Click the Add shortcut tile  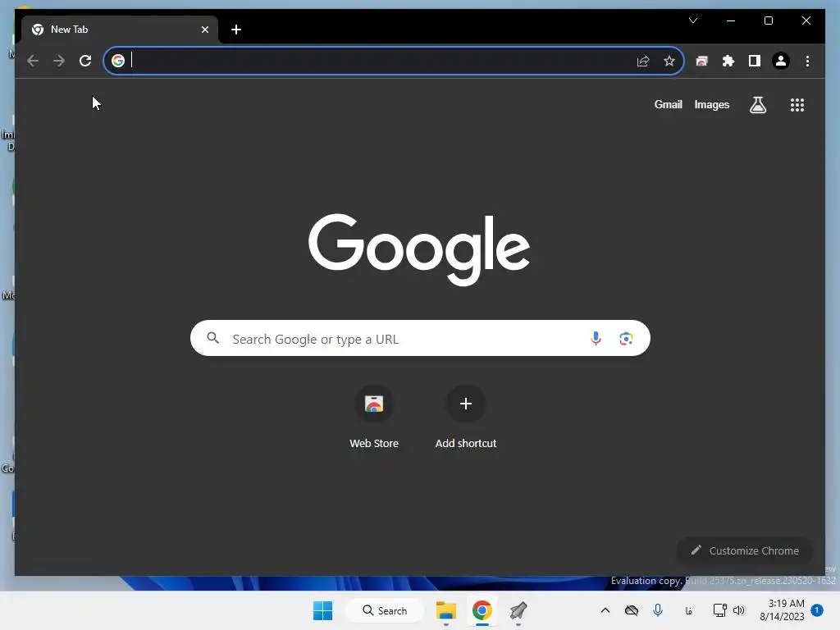pyautogui.click(x=466, y=418)
